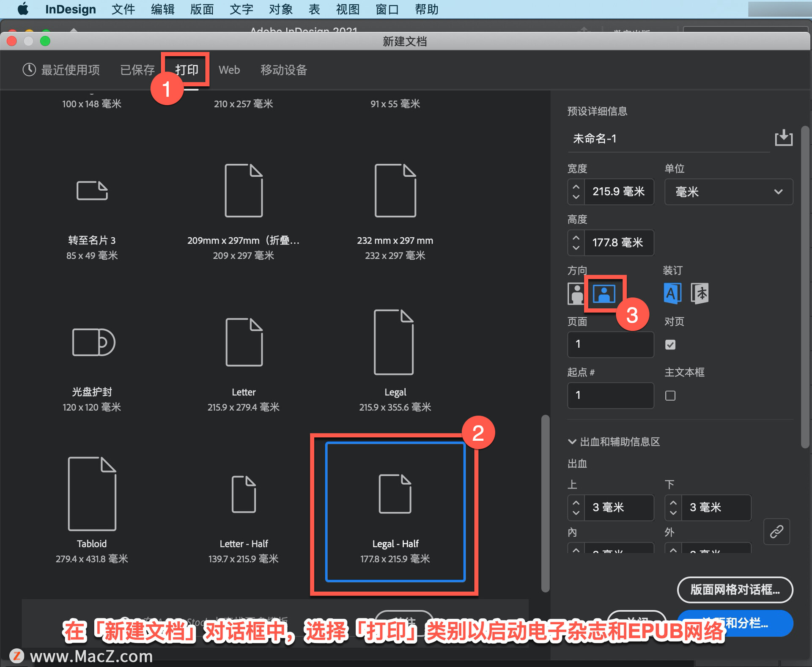Open the 移动设备 tab

[283, 70]
